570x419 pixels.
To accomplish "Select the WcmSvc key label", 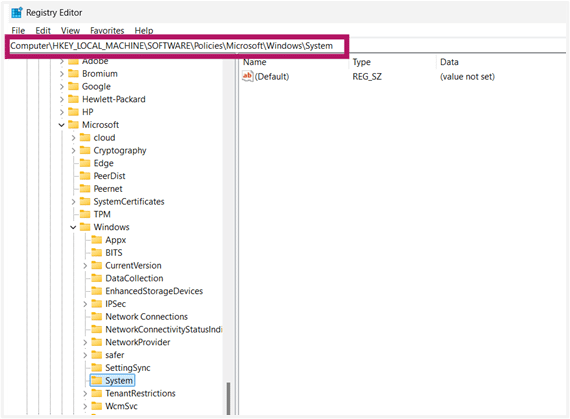I will 121,406.
